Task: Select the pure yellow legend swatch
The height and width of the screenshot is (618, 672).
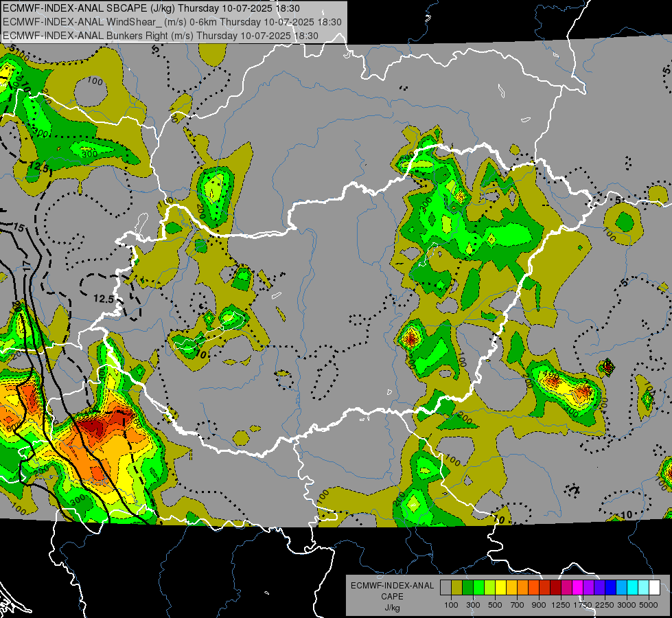Action: [500, 587]
